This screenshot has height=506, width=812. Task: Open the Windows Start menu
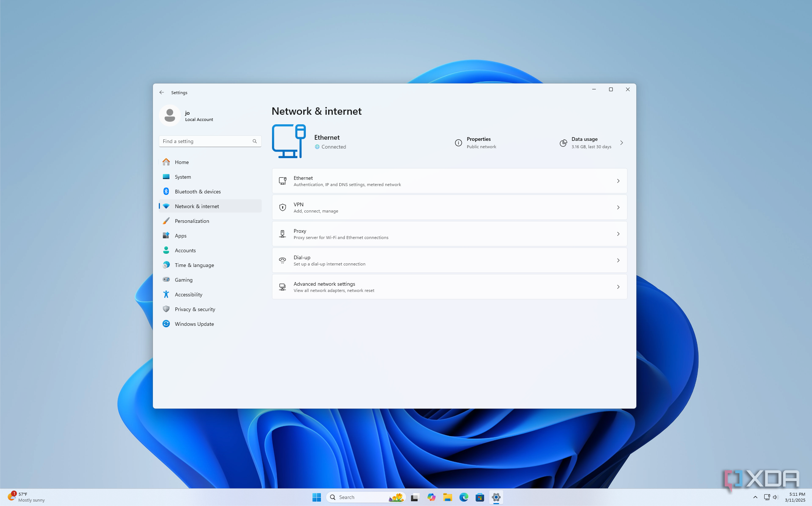click(316, 497)
